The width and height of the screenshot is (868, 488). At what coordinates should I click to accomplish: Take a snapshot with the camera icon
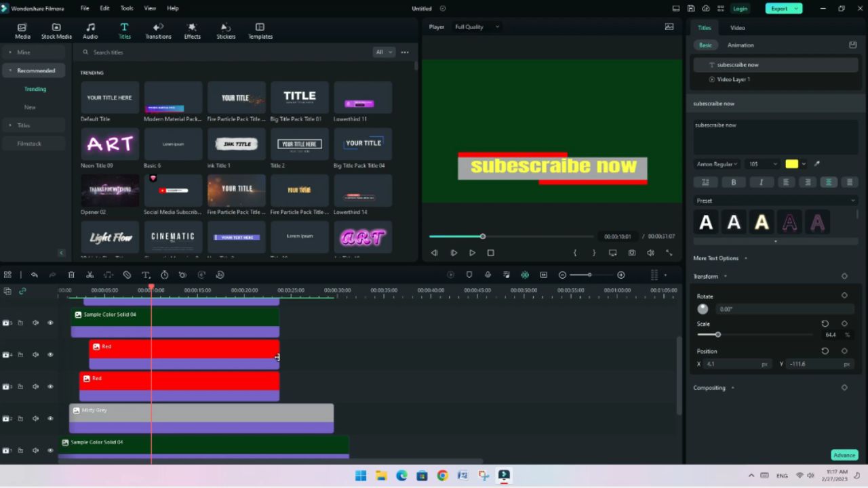(631, 253)
